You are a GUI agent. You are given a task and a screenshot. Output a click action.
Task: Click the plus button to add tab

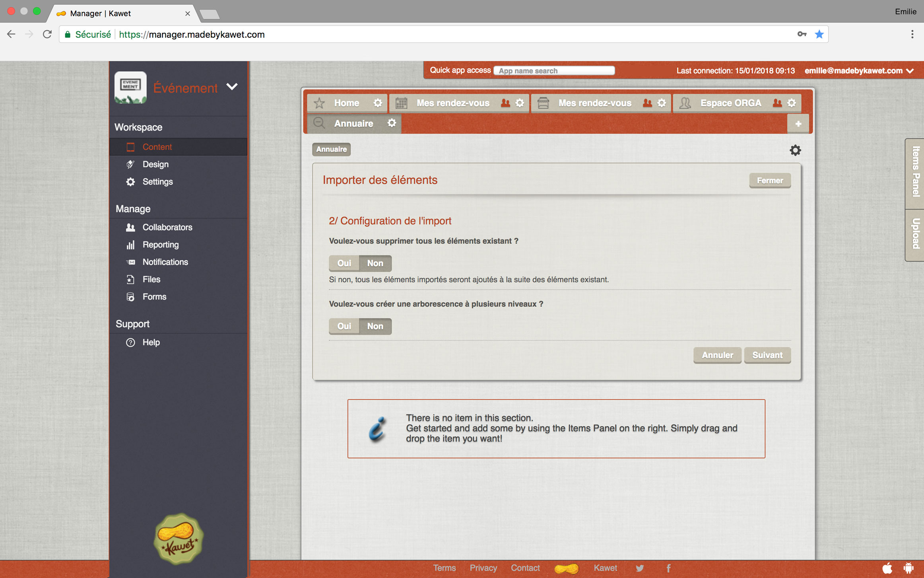tap(798, 124)
